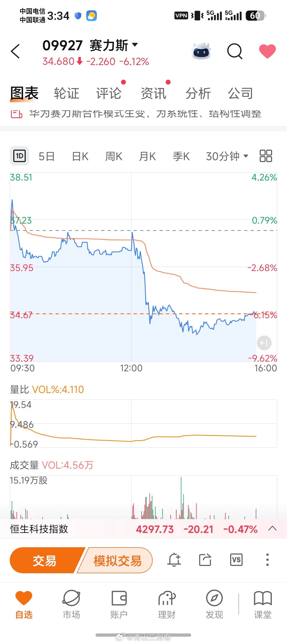Select the 1D chart period

(19, 156)
